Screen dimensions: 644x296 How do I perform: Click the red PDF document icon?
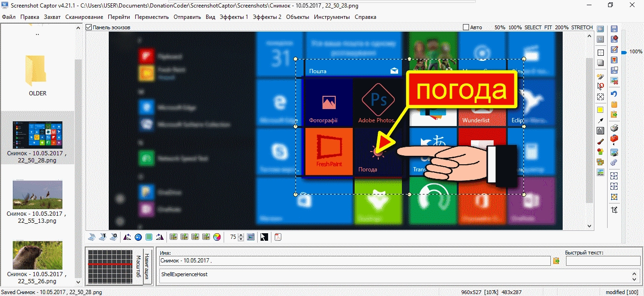278,237
